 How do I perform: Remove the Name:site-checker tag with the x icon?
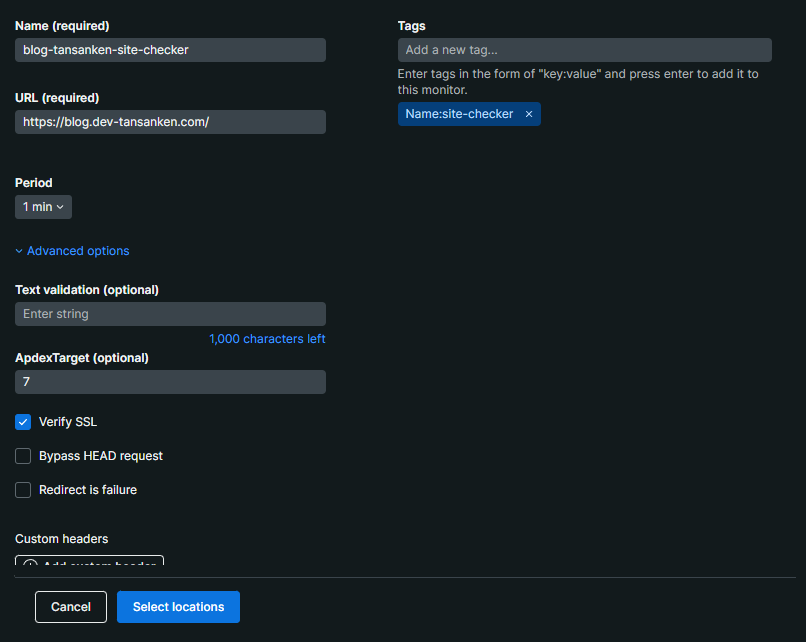pos(529,114)
